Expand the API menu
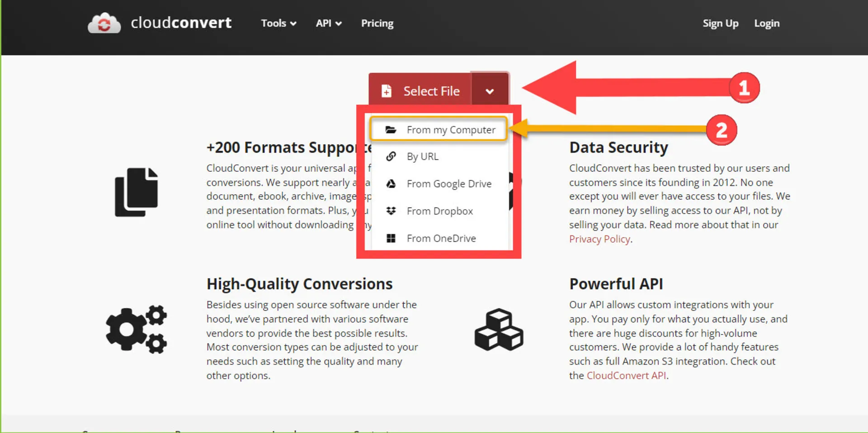The image size is (868, 433). 329,23
